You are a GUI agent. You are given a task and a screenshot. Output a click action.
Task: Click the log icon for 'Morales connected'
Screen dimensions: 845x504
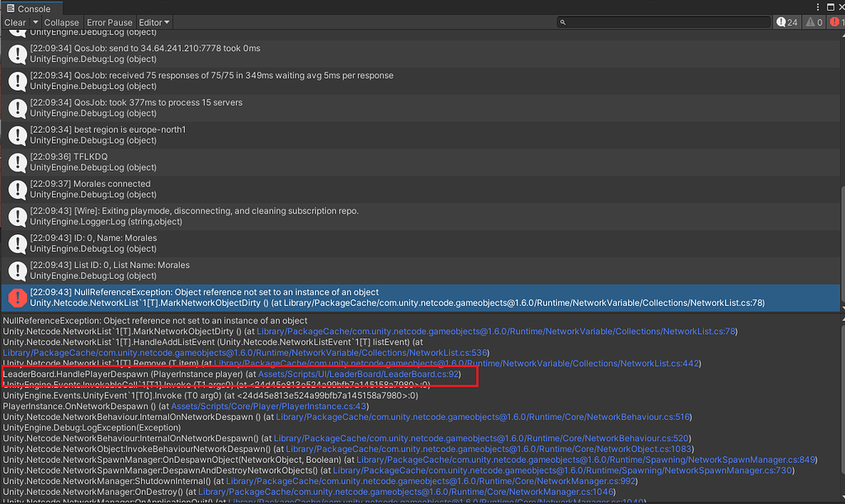pos(17,190)
